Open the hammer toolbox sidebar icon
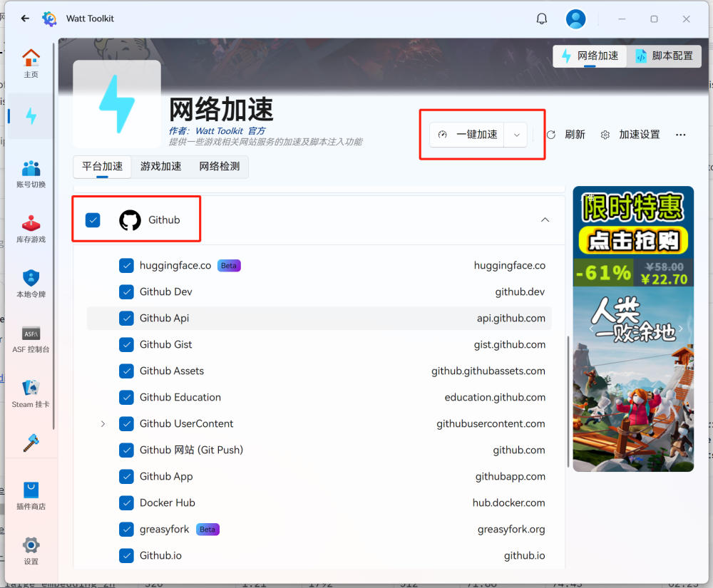The image size is (713, 588). 31,443
